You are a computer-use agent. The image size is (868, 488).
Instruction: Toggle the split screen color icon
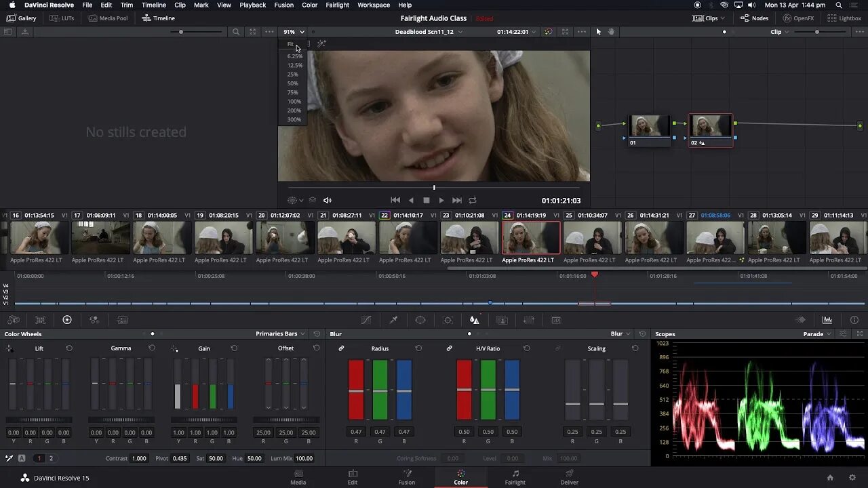coord(549,32)
